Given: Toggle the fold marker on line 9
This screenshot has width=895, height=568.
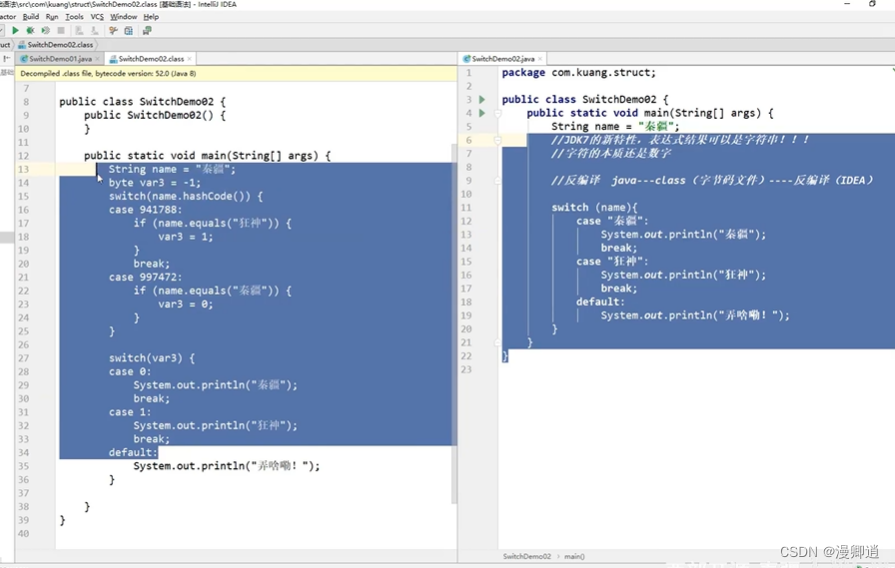Looking at the screenshot, I should (x=497, y=180).
